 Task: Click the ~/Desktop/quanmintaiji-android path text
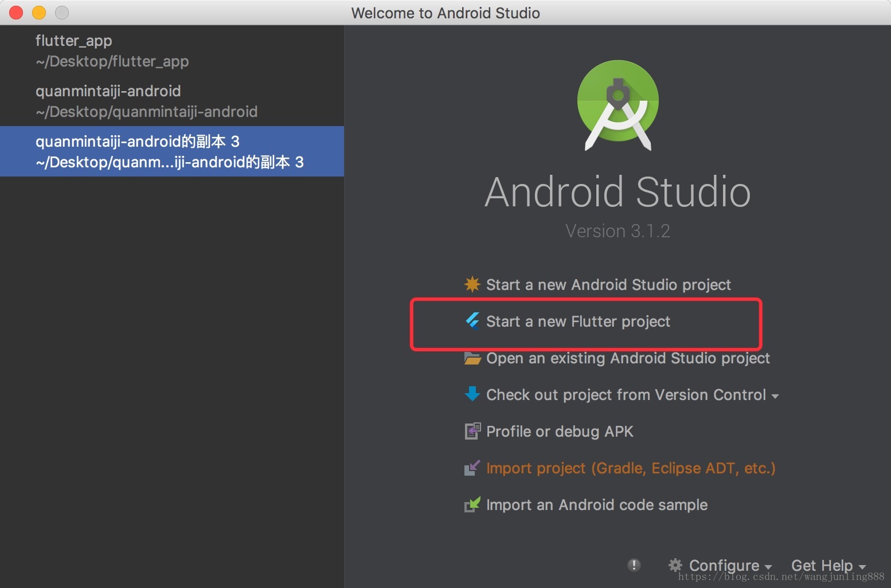pos(146,112)
